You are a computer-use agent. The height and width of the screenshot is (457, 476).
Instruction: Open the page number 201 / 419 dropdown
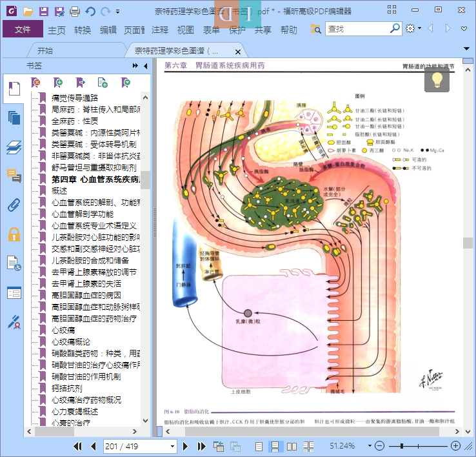[x=172, y=446]
